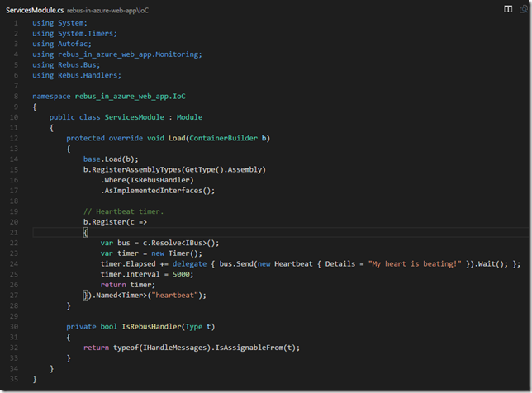Click the 'using Rebus.Handlers;' line

(77, 76)
